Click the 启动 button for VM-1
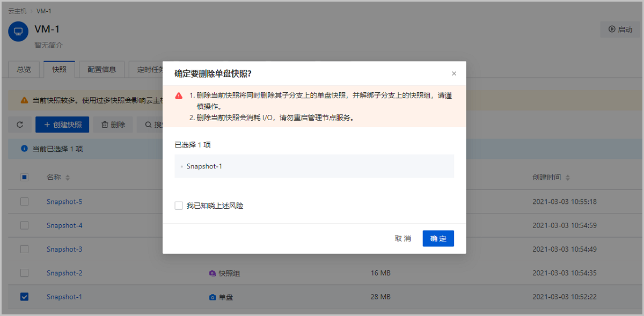The width and height of the screenshot is (644, 316). point(620,30)
